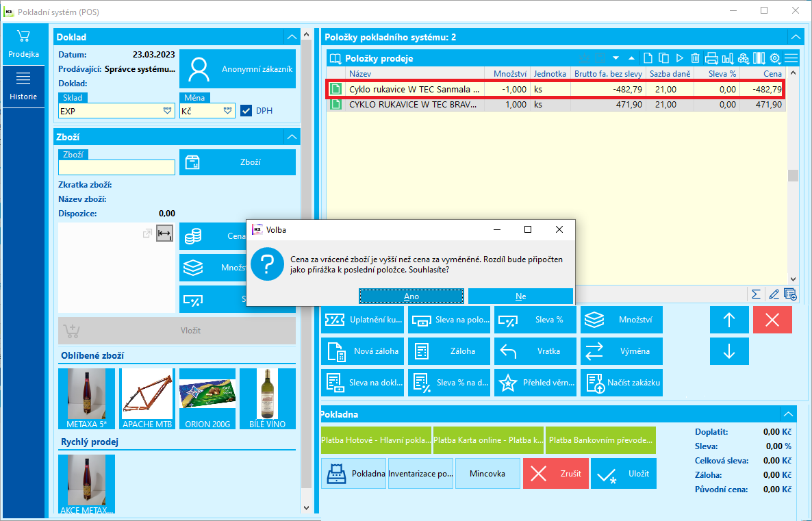Screen dimensions: 812x521
Task: Select METAXA 5* favorite thumbnail
Action: coord(86,398)
